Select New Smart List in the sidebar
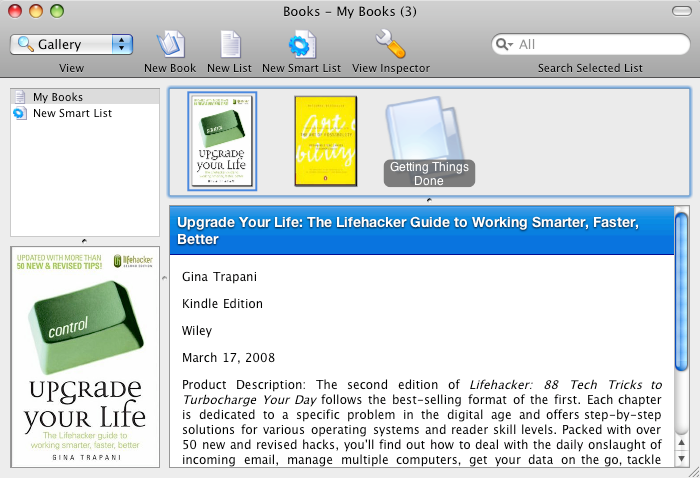The height and width of the screenshot is (478, 700). point(85,113)
